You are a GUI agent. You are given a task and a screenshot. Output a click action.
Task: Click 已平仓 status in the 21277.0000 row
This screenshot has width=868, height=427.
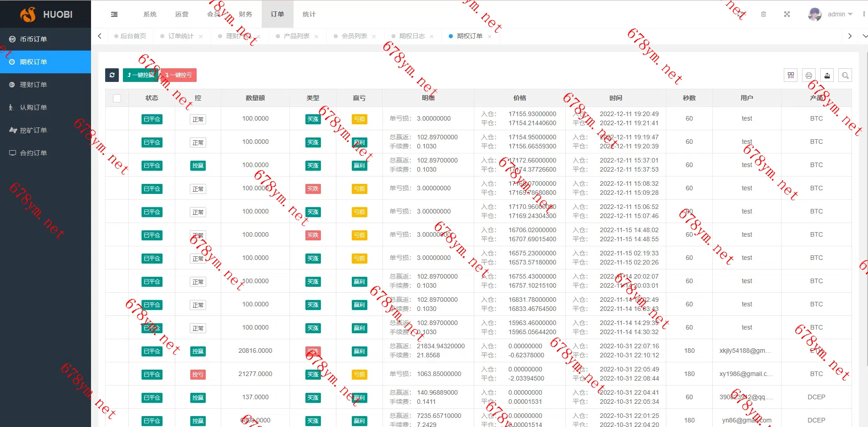pyautogui.click(x=152, y=375)
